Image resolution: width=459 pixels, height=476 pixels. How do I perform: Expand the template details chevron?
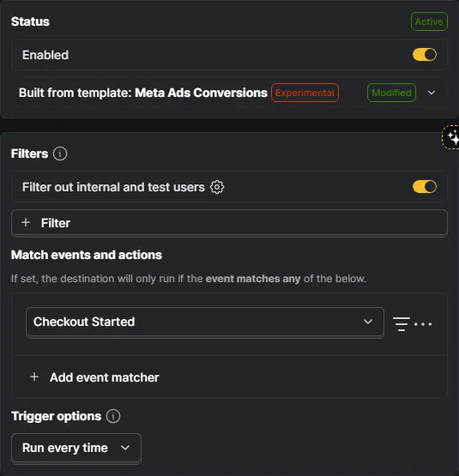[432, 93]
